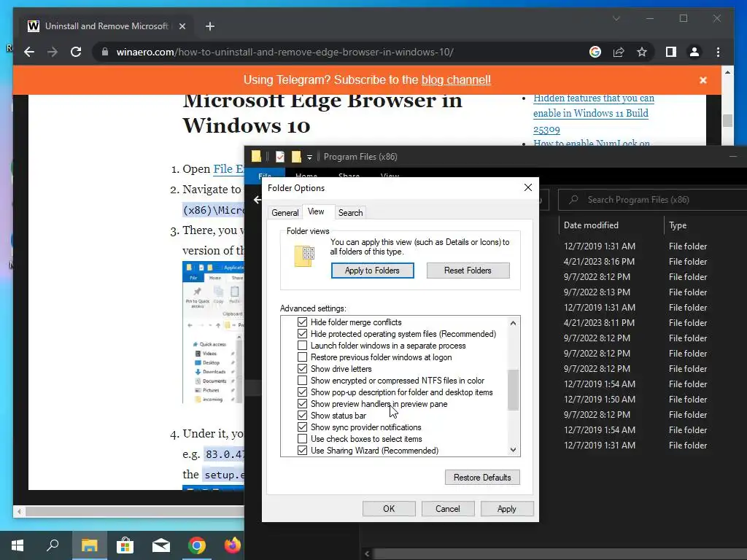
Task: Close the Uninstall and Remove Microsoft tab
Action: click(182, 26)
